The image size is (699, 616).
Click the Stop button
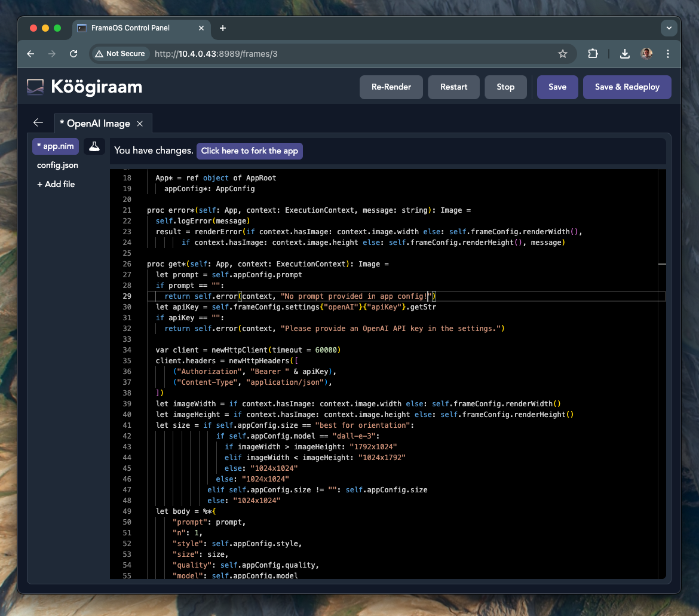(x=505, y=87)
